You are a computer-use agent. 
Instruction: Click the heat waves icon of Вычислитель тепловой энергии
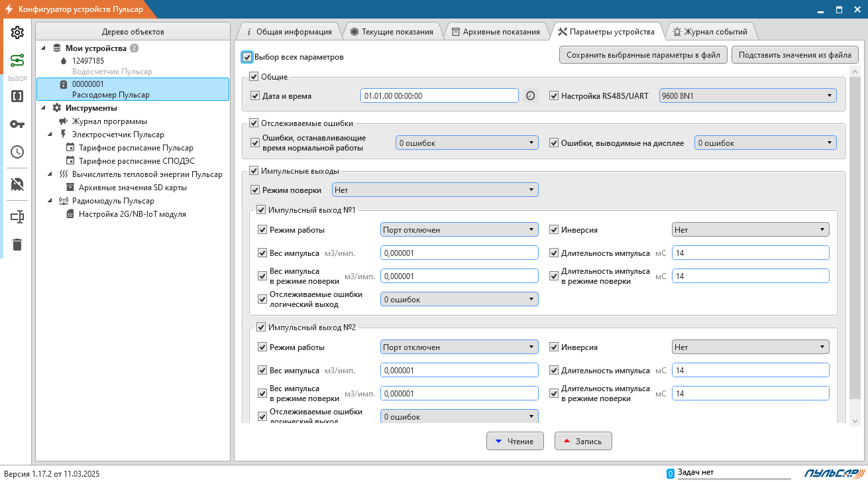click(64, 174)
